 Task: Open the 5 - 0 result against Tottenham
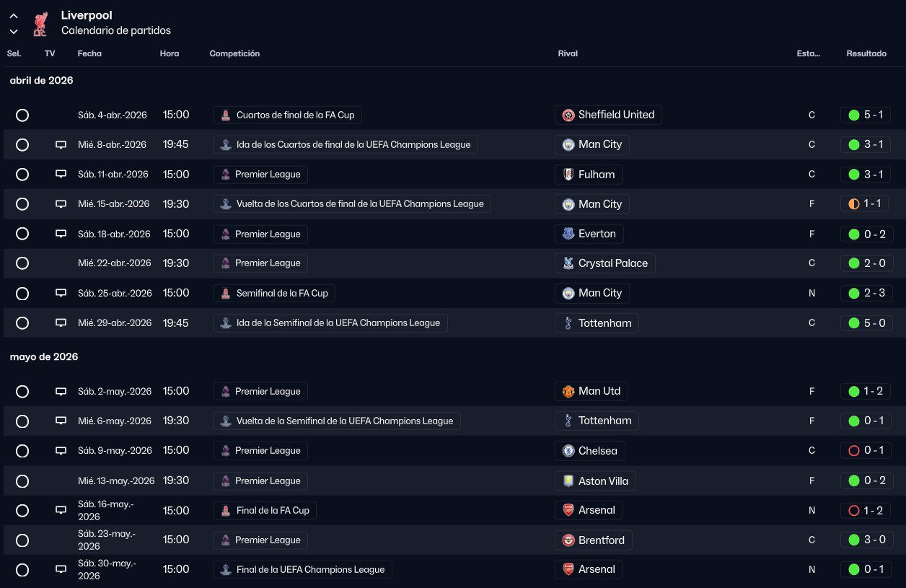click(866, 323)
